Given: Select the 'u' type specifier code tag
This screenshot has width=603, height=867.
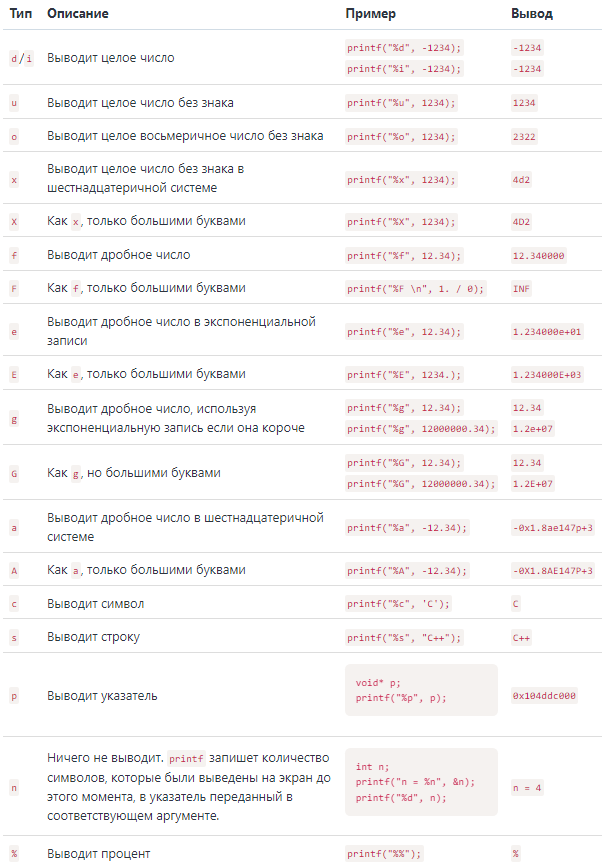Looking at the screenshot, I should (x=14, y=103).
